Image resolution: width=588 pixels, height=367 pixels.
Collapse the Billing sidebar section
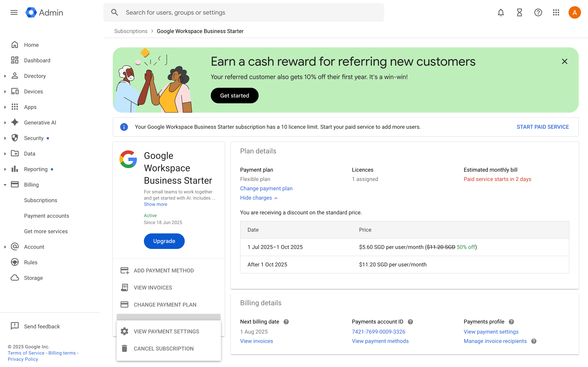[5, 185]
